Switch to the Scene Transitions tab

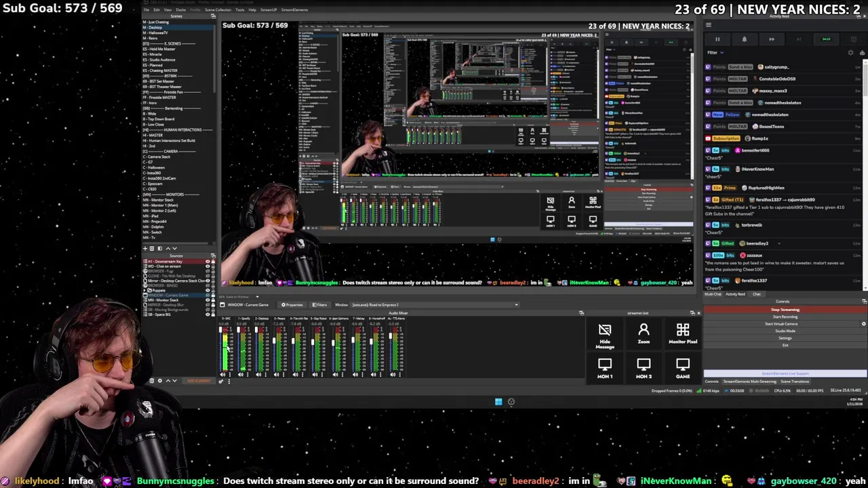point(795,381)
